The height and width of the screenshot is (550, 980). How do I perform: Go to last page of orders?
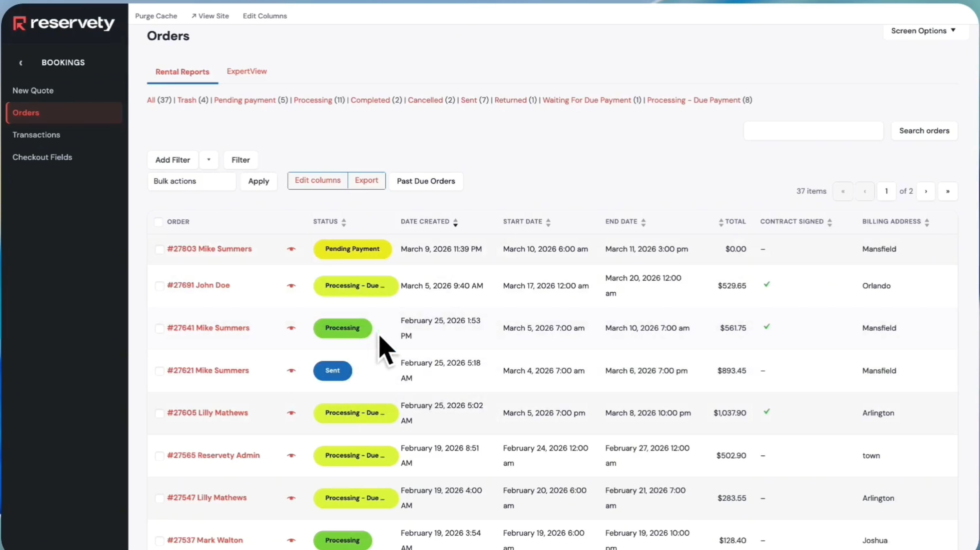pos(948,191)
